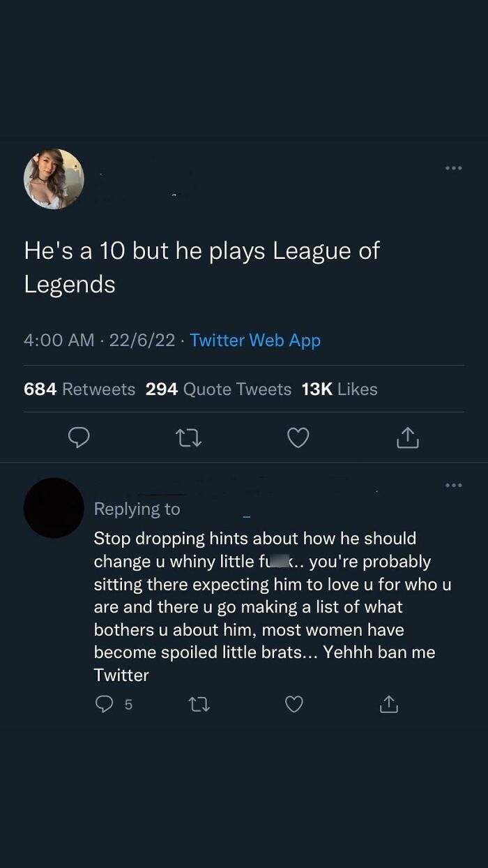The image size is (488, 868).
Task: Open the share menu for the main tweet
Action: click(x=407, y=437)
